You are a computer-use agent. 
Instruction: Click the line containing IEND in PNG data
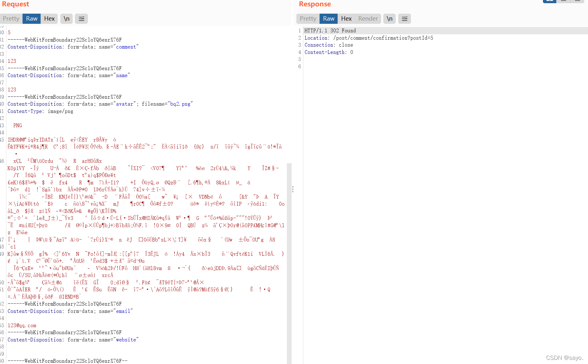tap(44, 297)
